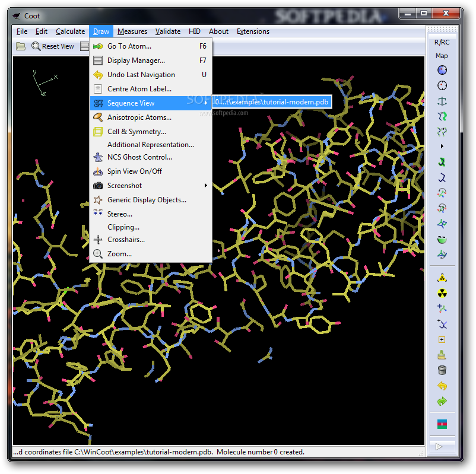The image size is (476, 474).
Task: Choose Zoom... menu entry
Action: [151, 254]
